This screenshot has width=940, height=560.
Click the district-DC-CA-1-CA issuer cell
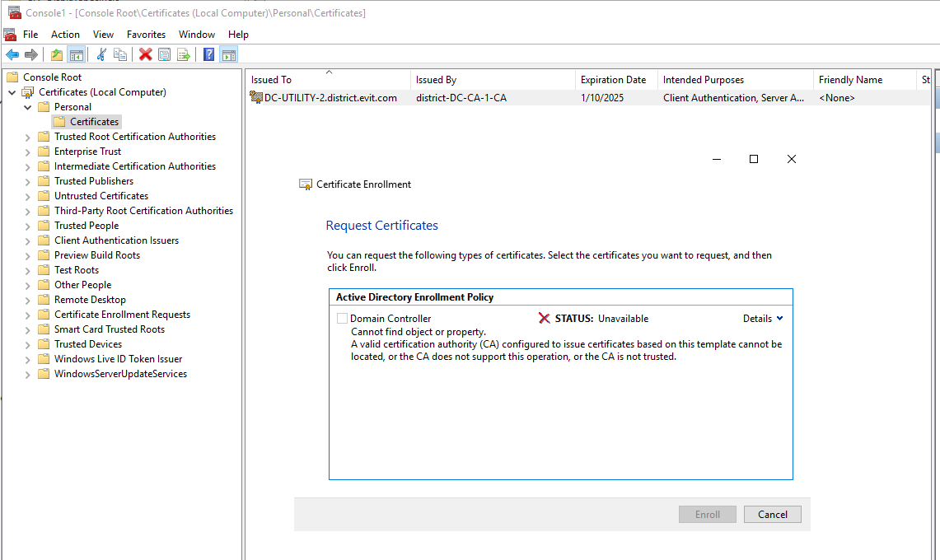point(461,98)
